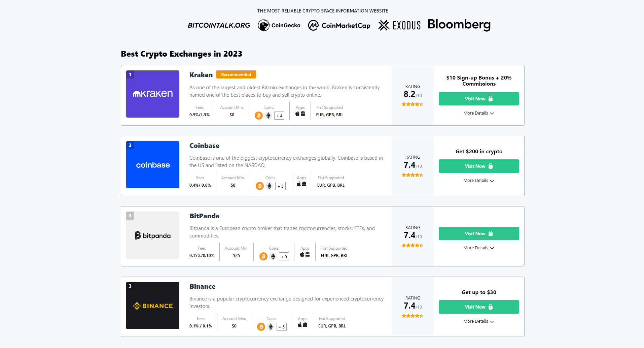This screenshot has width=644, height=348.
Task: Click the 'Best Crypto Exchanges in 2023' heading
Action: pyautogui.click(x=182, y=54)
